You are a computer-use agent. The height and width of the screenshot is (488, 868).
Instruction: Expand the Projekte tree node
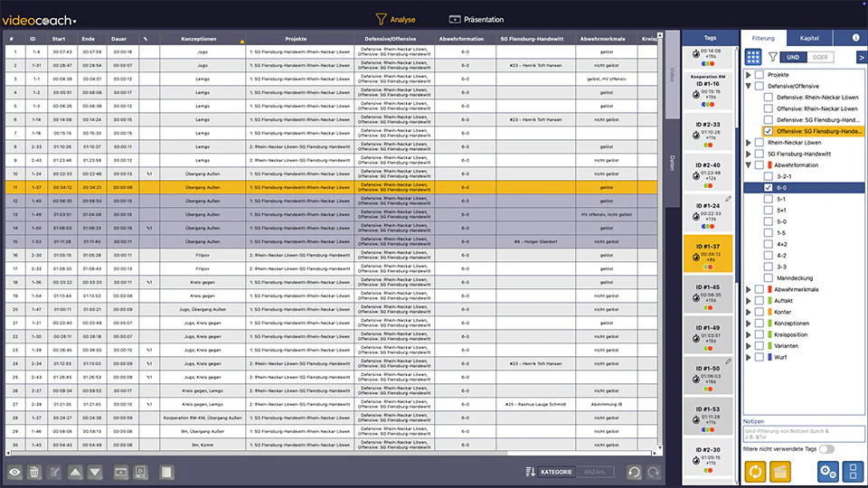[749, 75]
